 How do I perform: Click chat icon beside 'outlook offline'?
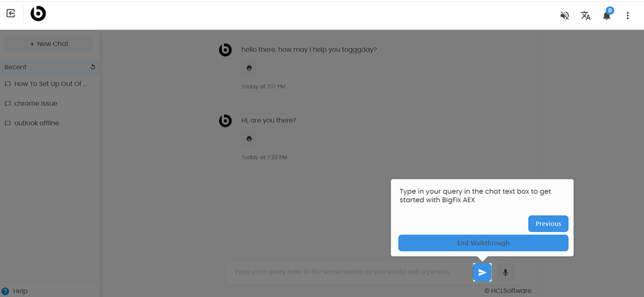pos(8,124)
